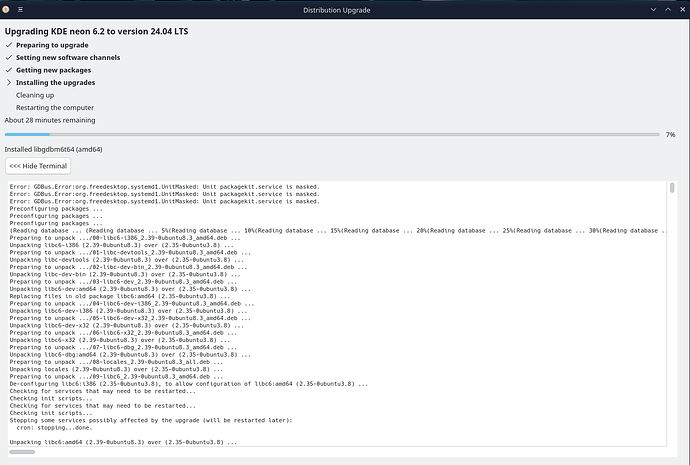The image size is (690, 465).
Task: Click the orange application icon in title bar
Action: [6, 9]
